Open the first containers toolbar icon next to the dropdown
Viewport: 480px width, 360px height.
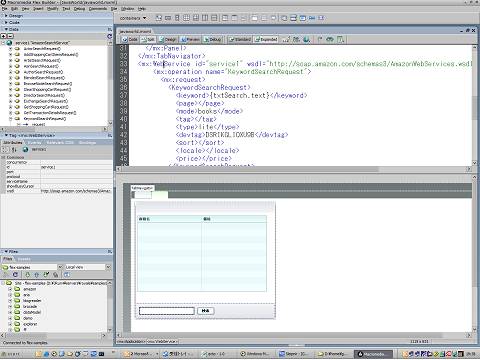[159, 18]
